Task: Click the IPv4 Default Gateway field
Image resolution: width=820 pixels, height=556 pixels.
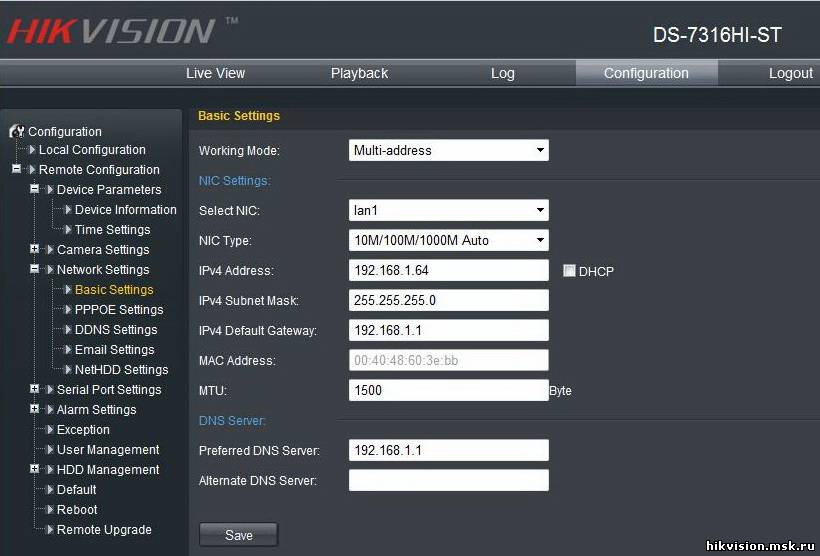Action: point(449,331)
